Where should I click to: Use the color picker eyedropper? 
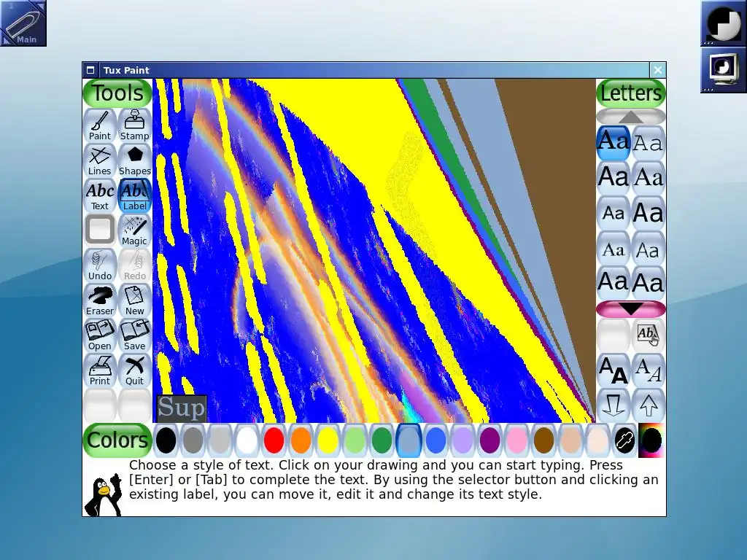pos(624,440)
